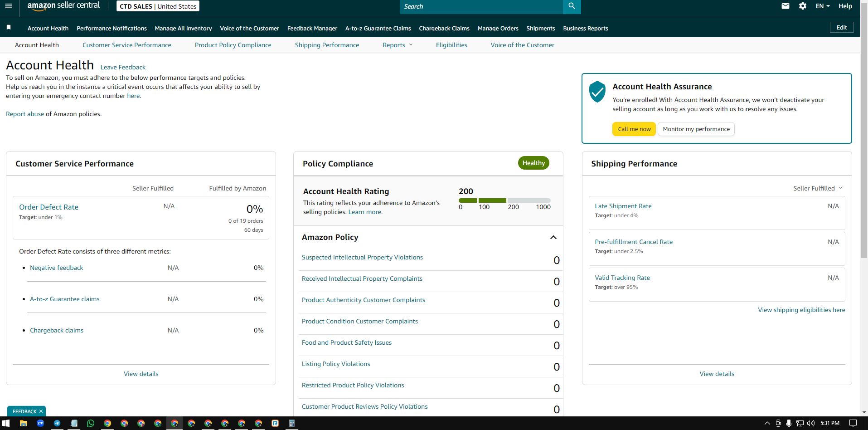
Task: Open the Chargeback claims metric link
Action: 57,330
